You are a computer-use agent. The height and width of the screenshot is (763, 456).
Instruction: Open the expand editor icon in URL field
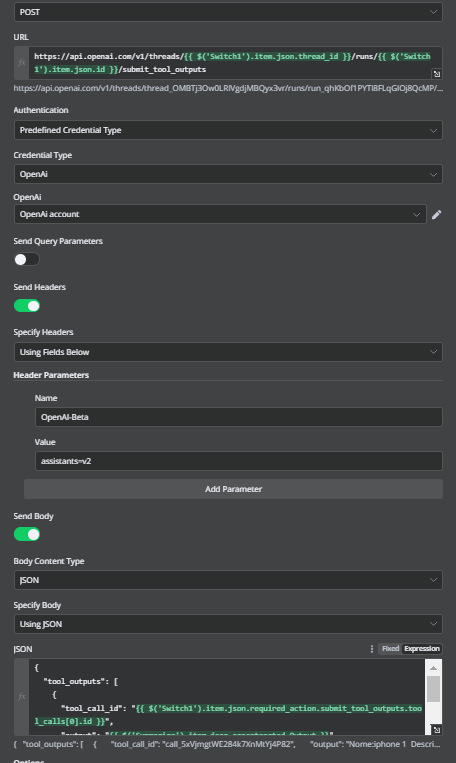click(x=437, y=74)
